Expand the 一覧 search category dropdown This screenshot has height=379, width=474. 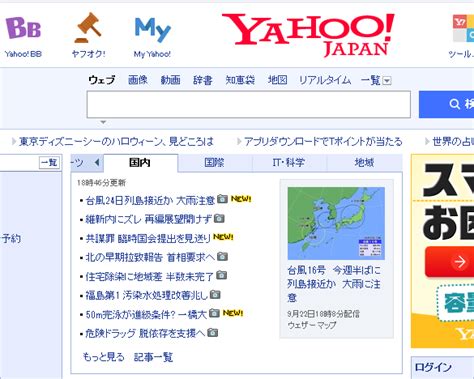pyautogui.click(x=387, y=81)
